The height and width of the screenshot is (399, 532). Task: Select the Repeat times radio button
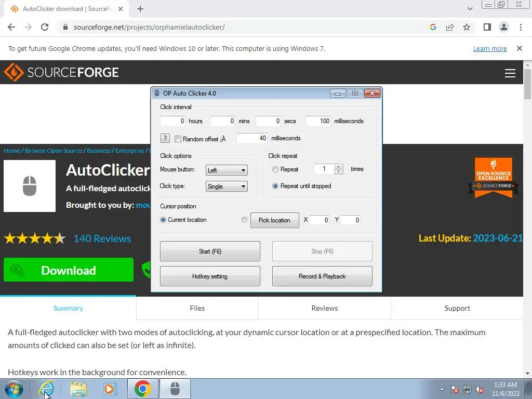point(275,169)
